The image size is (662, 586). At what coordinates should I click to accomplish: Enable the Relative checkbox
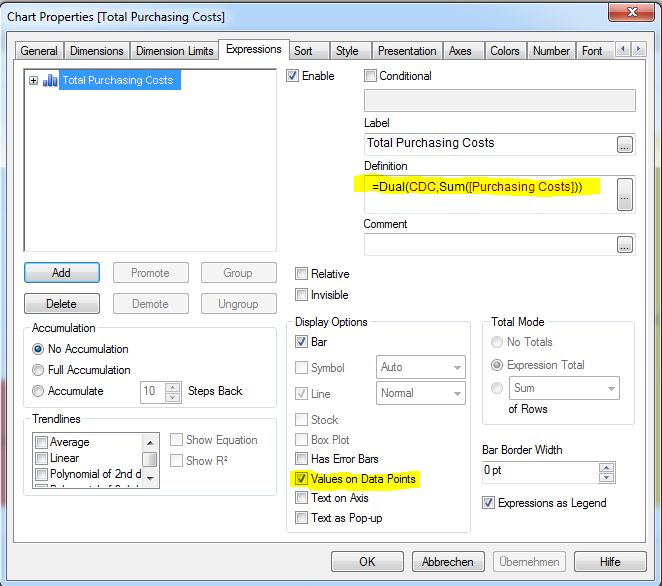[x=301, y=274]
